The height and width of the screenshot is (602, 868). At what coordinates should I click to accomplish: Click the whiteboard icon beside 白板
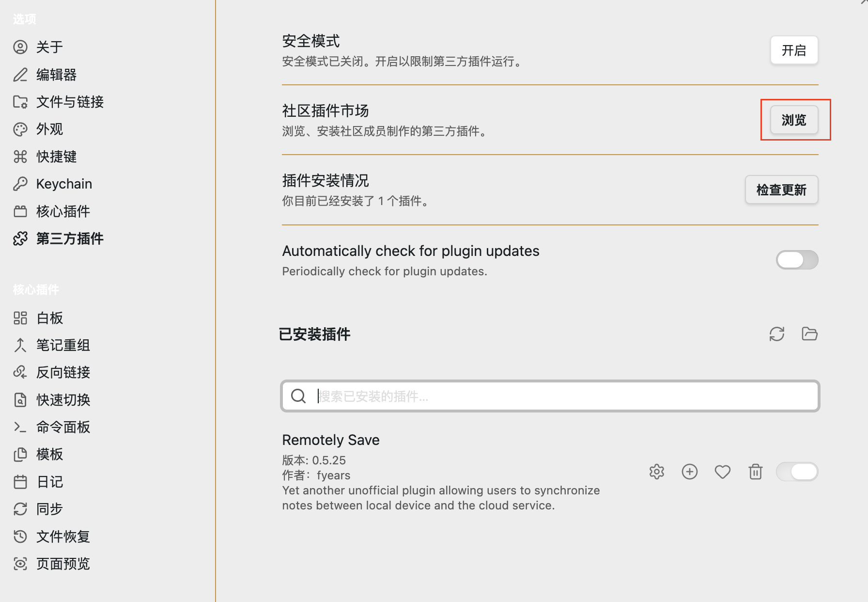pyautogui.click(x=20, y=317)
